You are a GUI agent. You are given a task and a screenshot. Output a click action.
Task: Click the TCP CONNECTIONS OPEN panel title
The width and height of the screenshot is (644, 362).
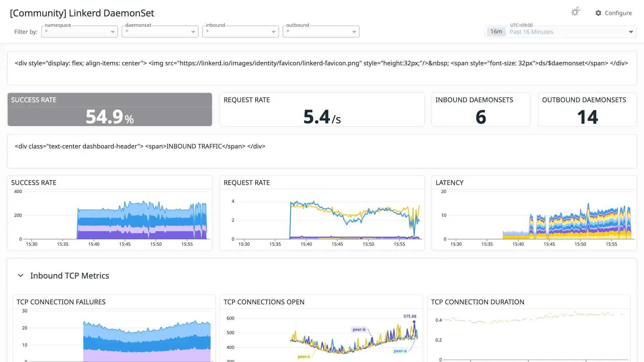[264, 302]
